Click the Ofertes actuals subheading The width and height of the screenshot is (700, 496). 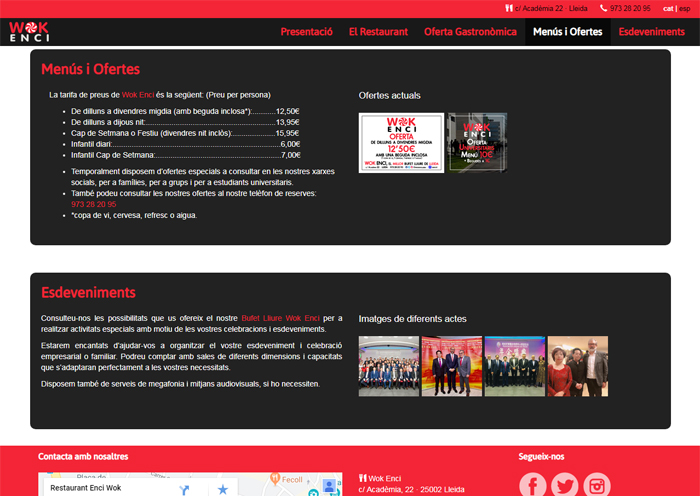pos(389,96)
